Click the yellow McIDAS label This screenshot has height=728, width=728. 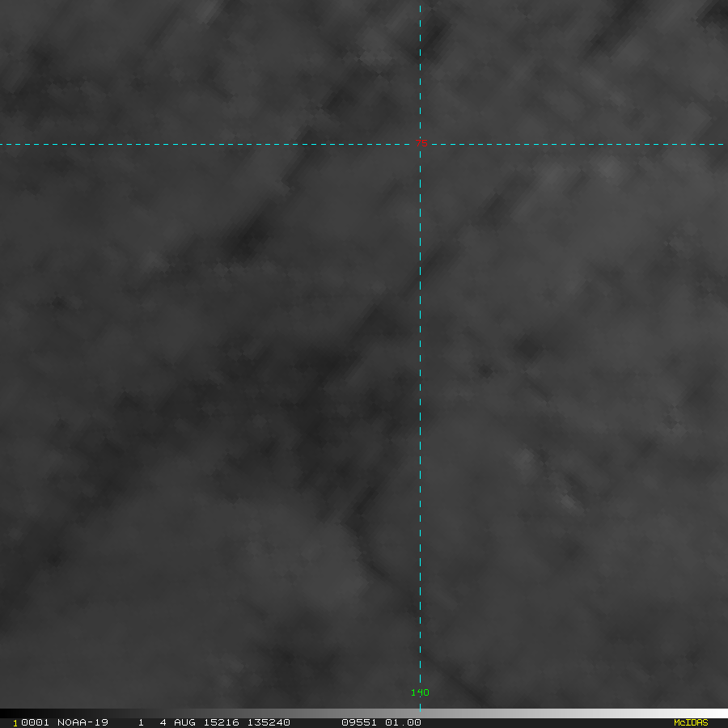coord(690,722)
